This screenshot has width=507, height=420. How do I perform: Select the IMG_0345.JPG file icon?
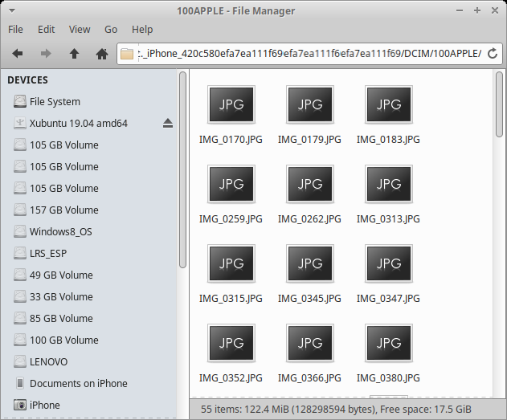pos(310,263)
